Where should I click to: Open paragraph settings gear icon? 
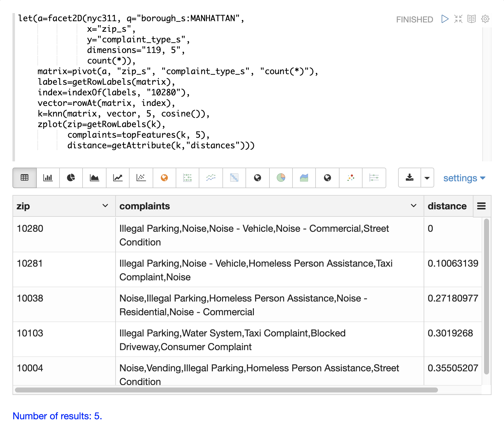pyautogui.click(x=485, y=19)
